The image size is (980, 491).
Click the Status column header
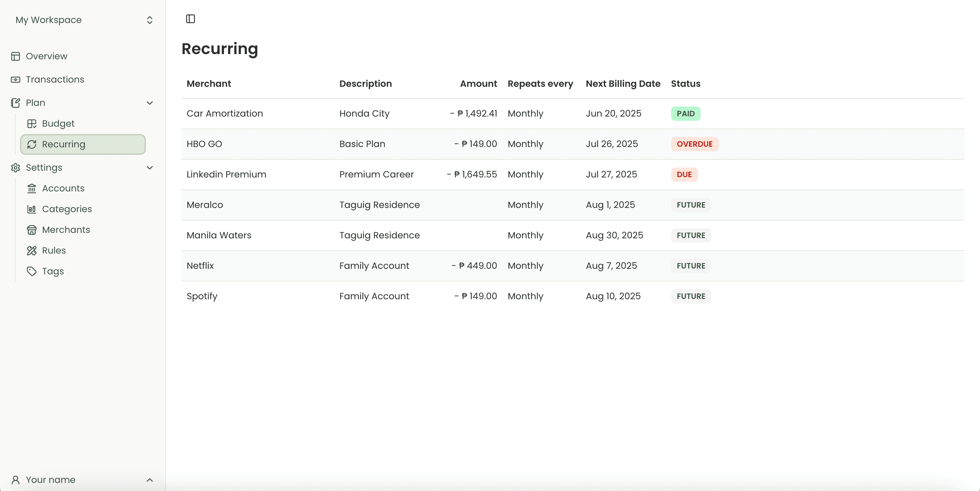(685, 84)
